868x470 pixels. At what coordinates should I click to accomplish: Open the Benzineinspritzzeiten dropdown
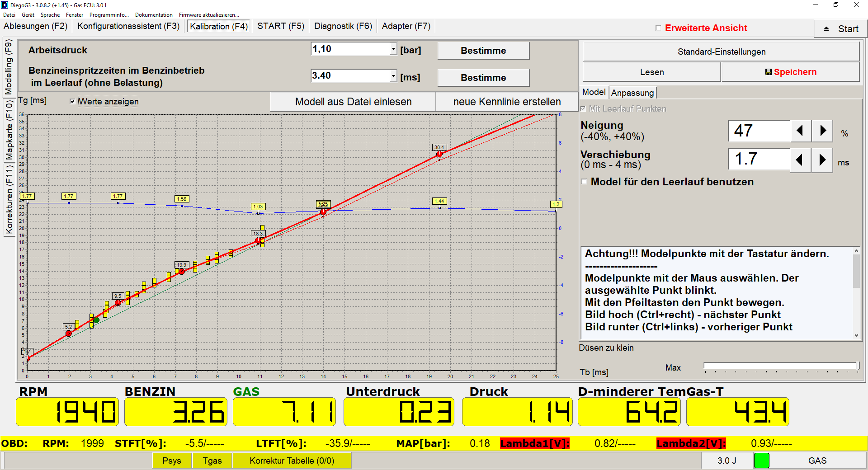393,75
